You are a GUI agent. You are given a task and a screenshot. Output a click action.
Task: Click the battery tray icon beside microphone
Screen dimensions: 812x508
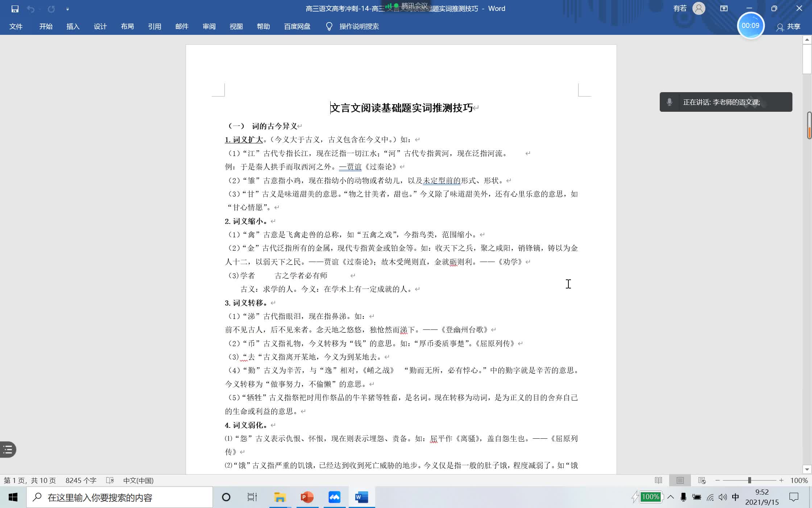coord(697,497)
